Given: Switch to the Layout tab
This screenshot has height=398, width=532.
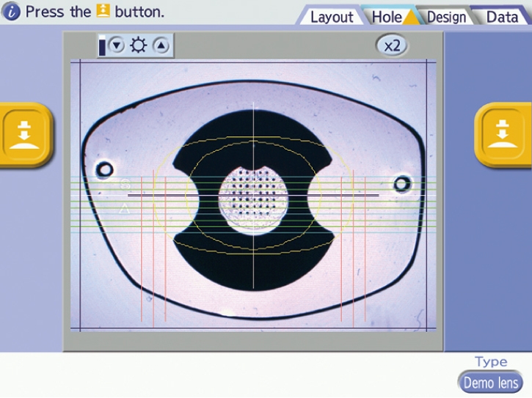Looking at the screenshot, I should tap(332, 17).
